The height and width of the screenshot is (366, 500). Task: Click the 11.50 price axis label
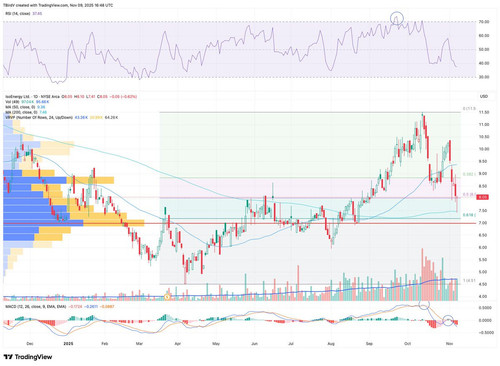[x=484, y=112]
